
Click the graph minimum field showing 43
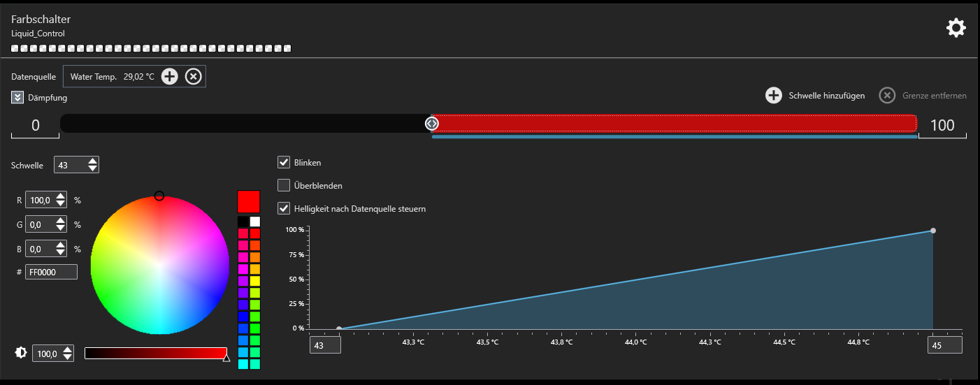(x=325, y=346)
